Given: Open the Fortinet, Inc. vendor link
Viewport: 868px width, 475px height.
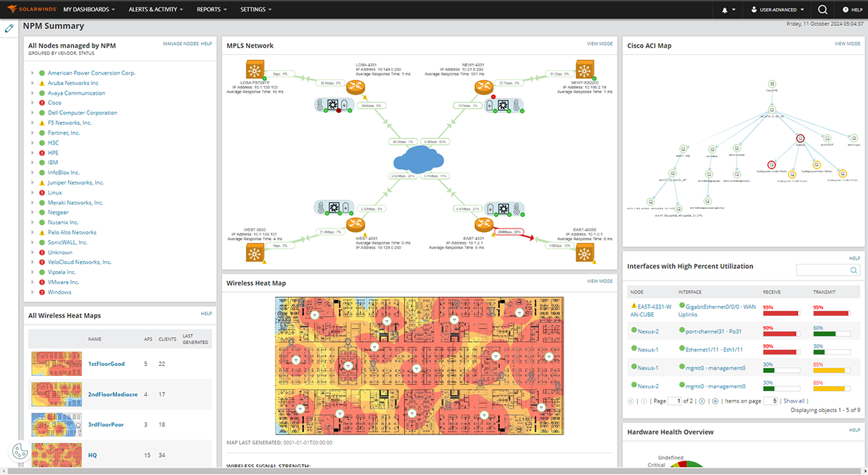Looking at the screenshot, I should pos(64,133).
